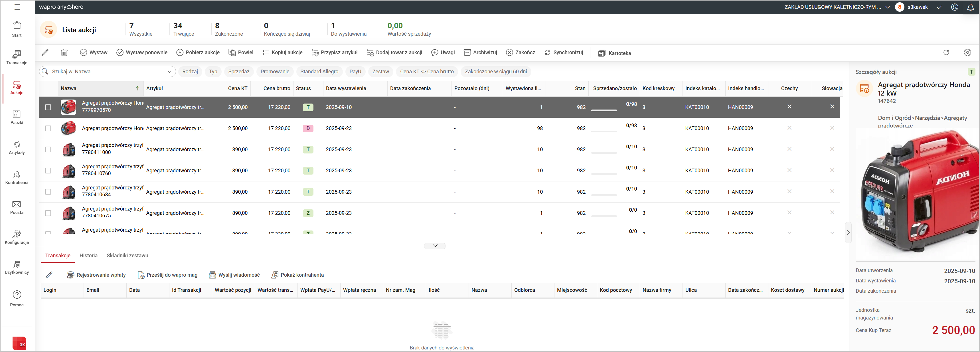Click the refresh icon above the list

(946, 52)
